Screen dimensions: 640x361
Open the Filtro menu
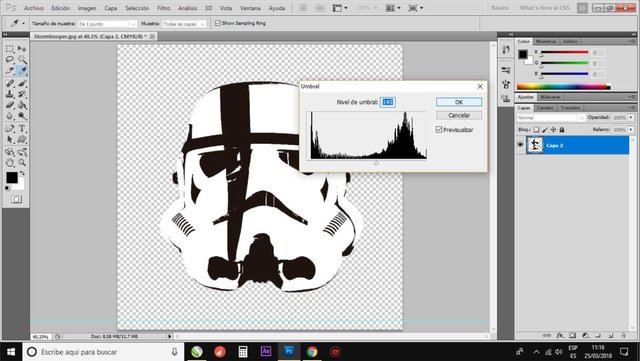(x=164, y=8)
